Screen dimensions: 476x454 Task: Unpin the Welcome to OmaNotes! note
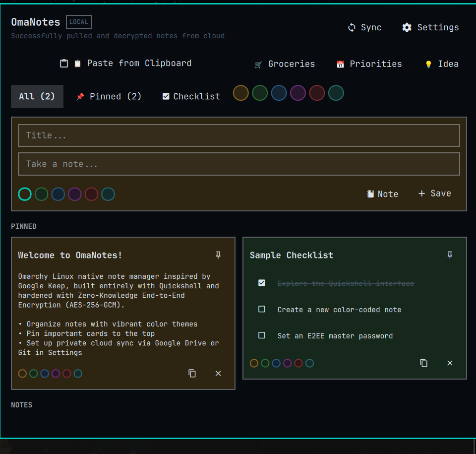tap(218, 255)
